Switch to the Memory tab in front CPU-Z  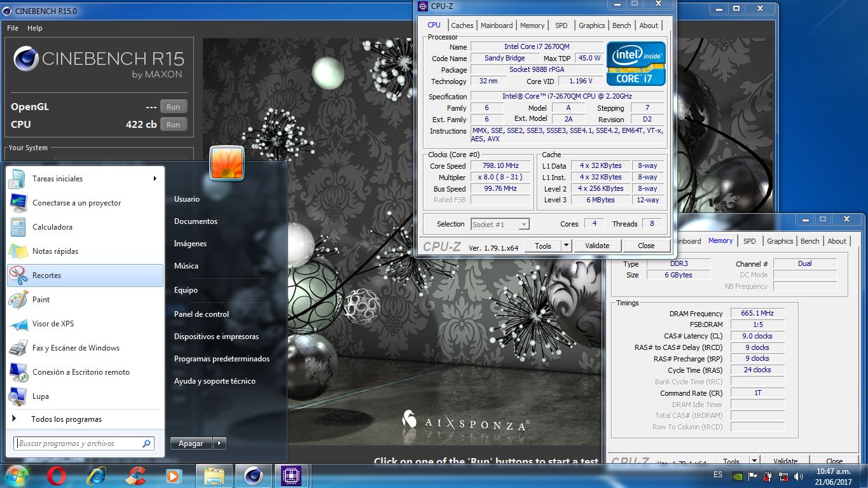click(x=532, y=25)
